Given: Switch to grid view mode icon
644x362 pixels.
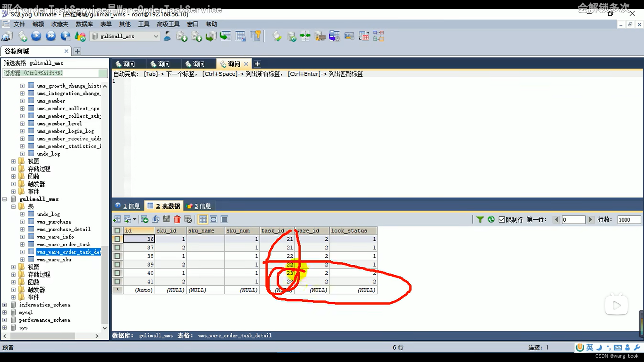Looking at the screenshot, I should [203, 220].
